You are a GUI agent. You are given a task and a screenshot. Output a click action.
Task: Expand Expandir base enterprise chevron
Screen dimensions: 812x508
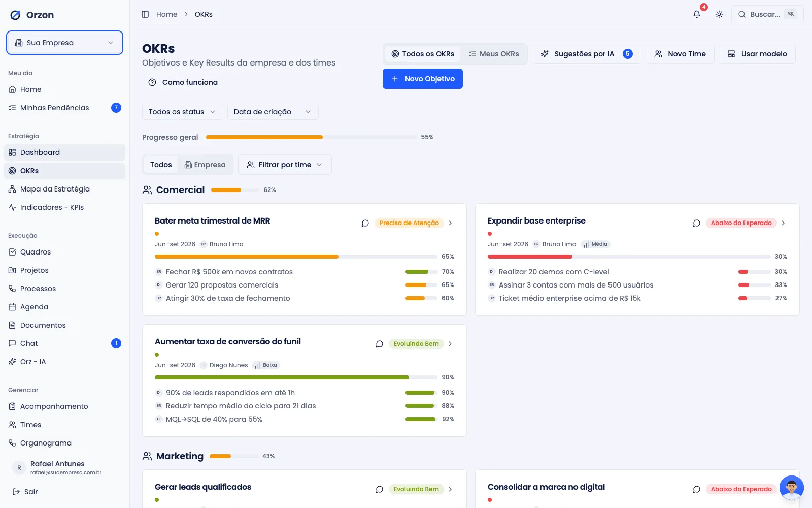pyautogui.click(x=783, y=223)
